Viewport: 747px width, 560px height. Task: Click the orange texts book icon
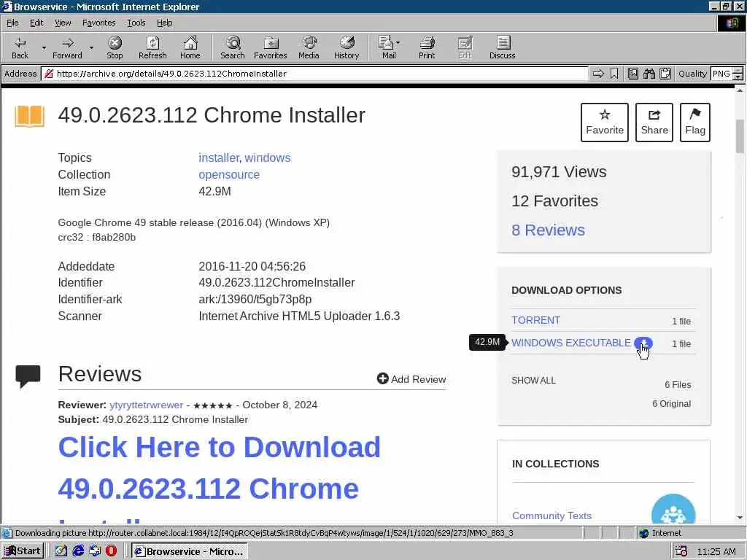(x=29, y=116)
